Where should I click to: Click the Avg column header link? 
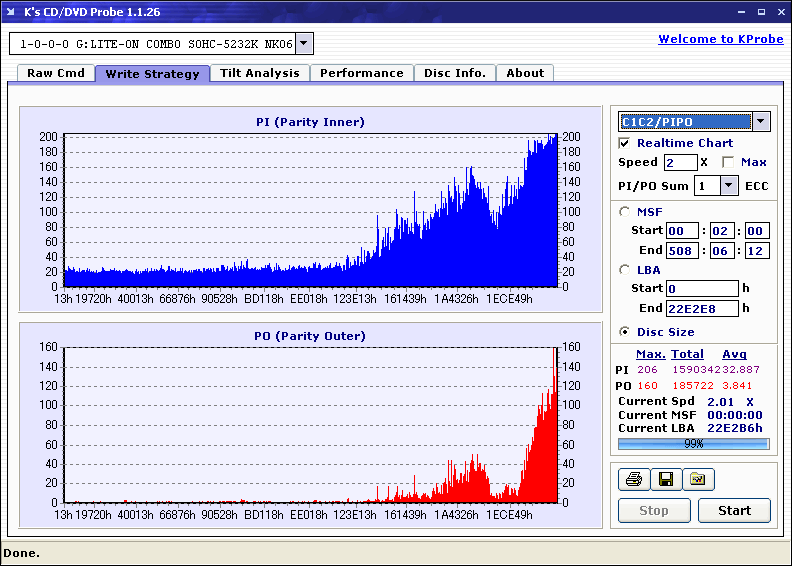734,354
